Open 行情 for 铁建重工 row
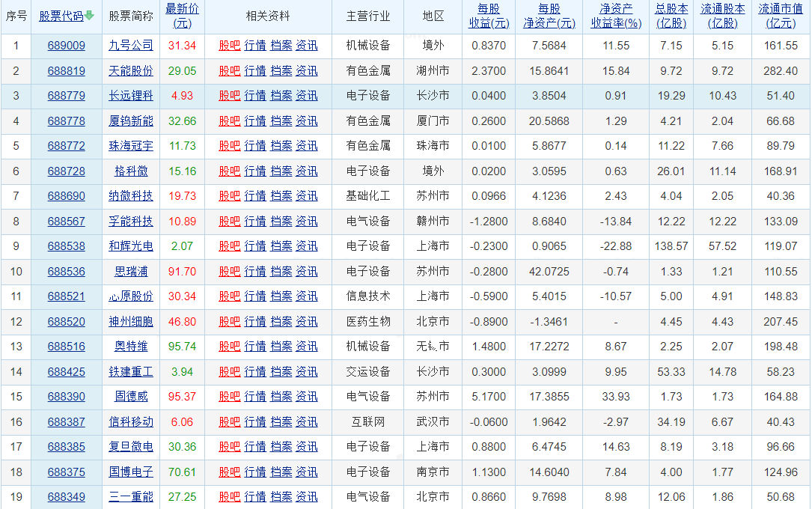 [254, 372]
